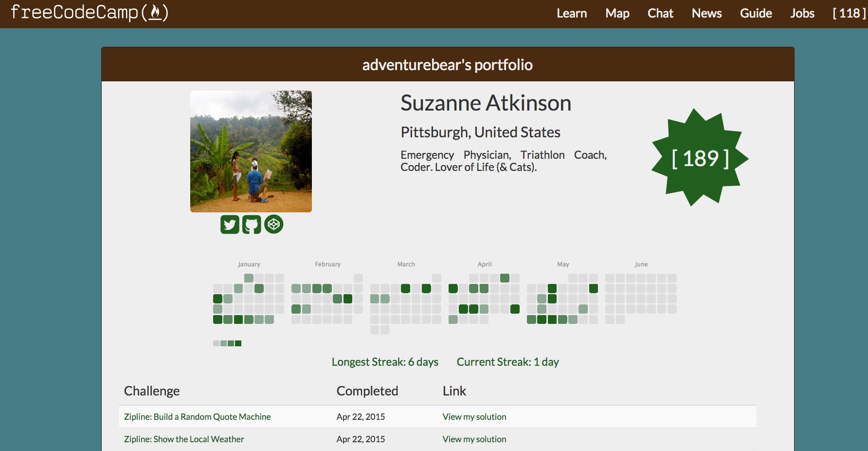Click the Longest Streak: 6 days text
This screenshot has width=868, height=451.
385,362
